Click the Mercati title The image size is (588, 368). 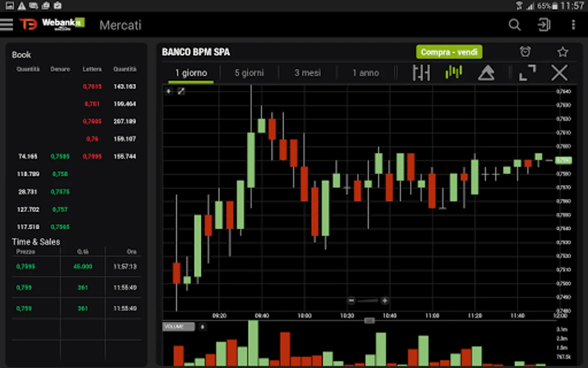(x=120, y=25)
